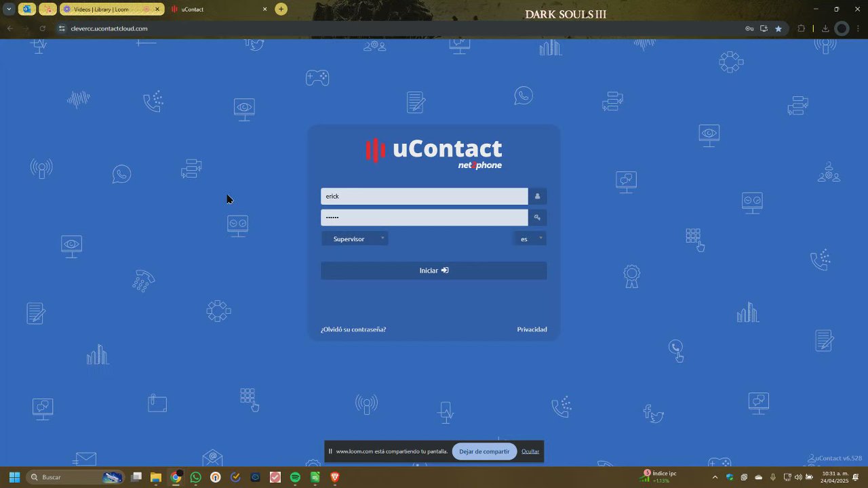Viewport: 868px width, 488px height.
Task: Close the uContact tab
Action: pyautogui.click(x=264, y=9)
